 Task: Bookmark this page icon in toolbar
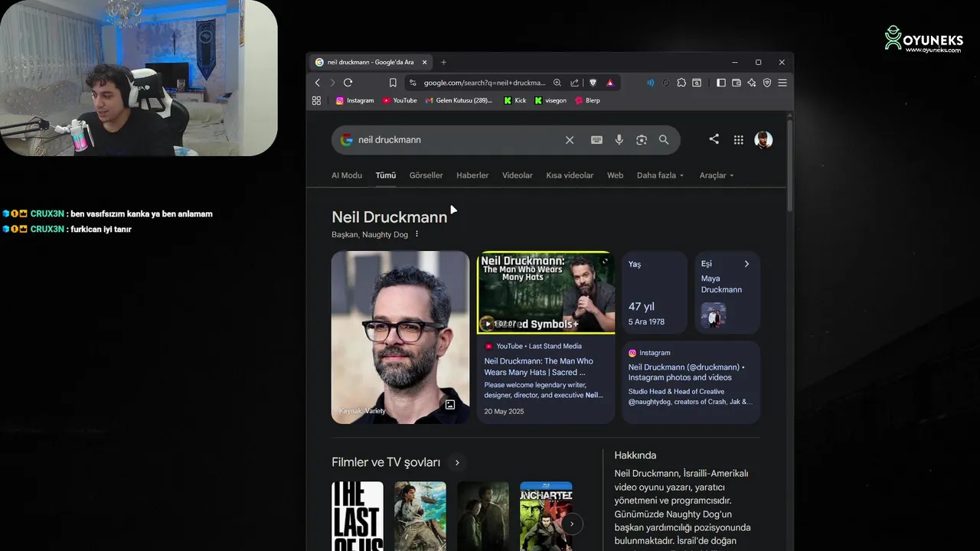click(x=393, y=83)
